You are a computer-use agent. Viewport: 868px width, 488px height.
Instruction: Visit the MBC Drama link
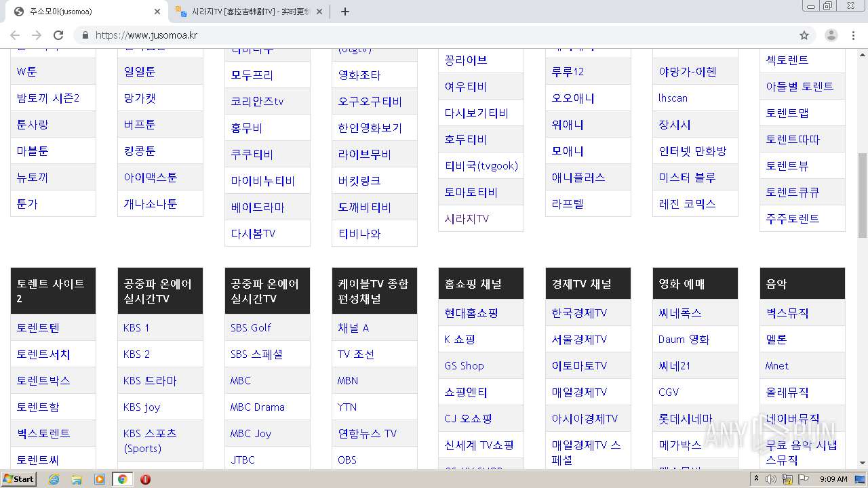[x=258, y=407]
